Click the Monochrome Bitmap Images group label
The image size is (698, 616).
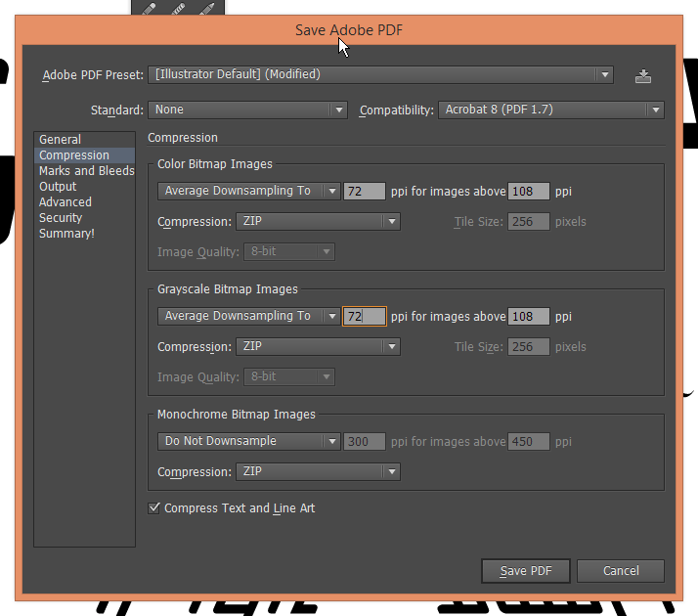[x=237, y=414]
